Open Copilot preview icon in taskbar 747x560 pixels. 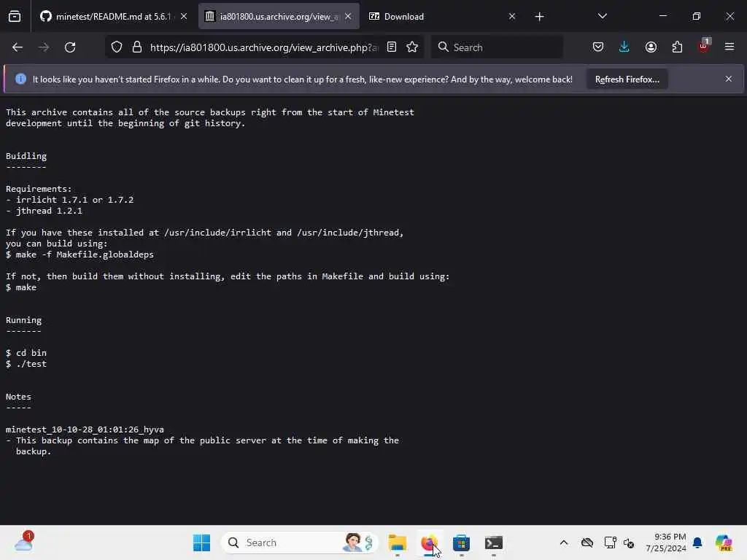(x=724, y=542)
